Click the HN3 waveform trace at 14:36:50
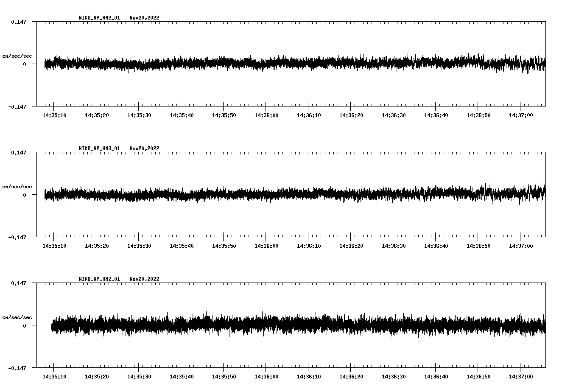The width and height of the screenshot is (576, 392). (x=478, y=193)
